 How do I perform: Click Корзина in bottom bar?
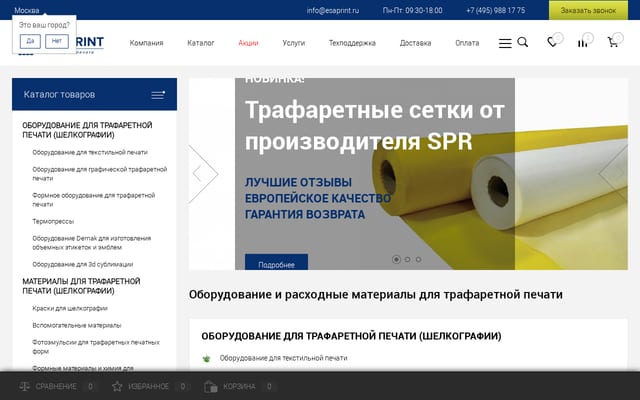point(239,386)
